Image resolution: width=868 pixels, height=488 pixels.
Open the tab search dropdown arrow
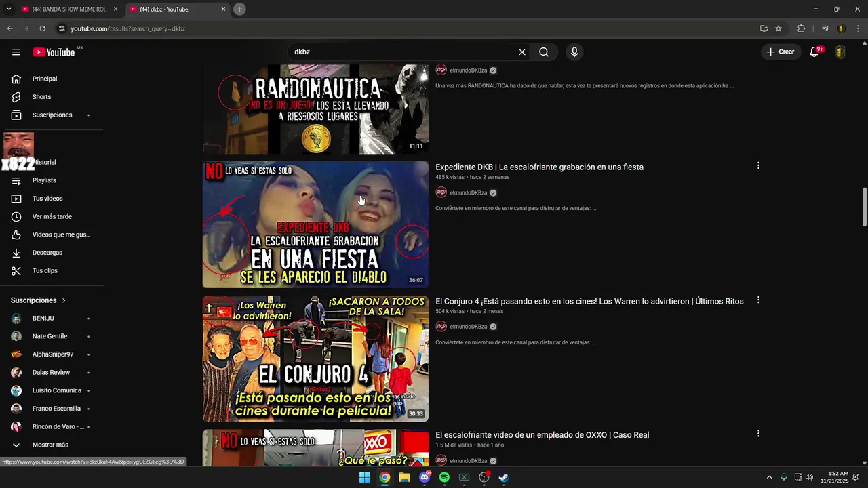(9, 9)
